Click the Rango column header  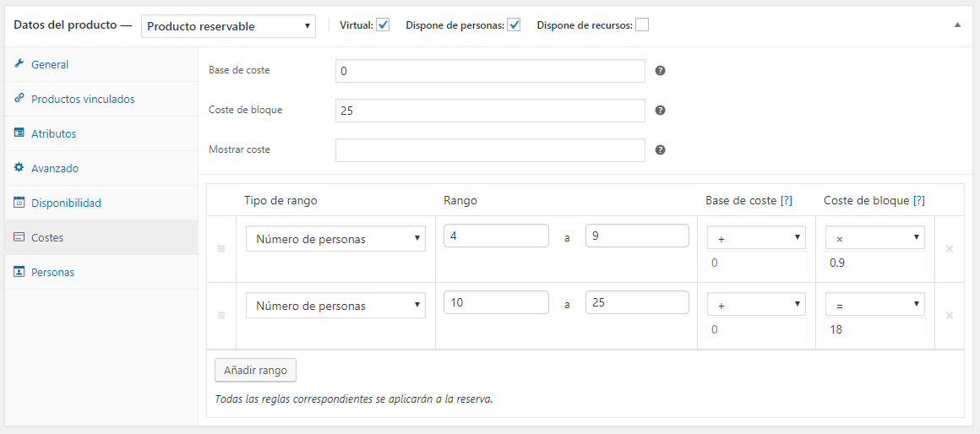click(x=460, y=200)
